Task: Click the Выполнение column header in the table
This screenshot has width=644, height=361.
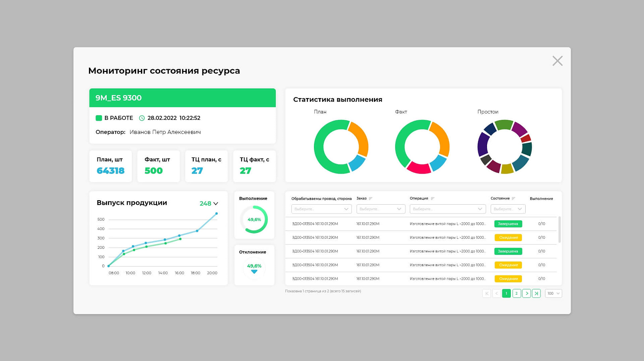Action: coord(541,199)
